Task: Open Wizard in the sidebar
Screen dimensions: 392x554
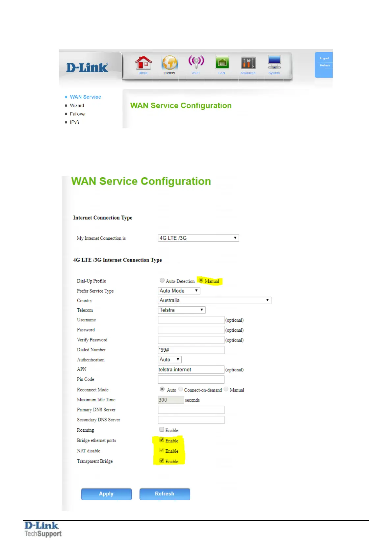Action: 77,105
